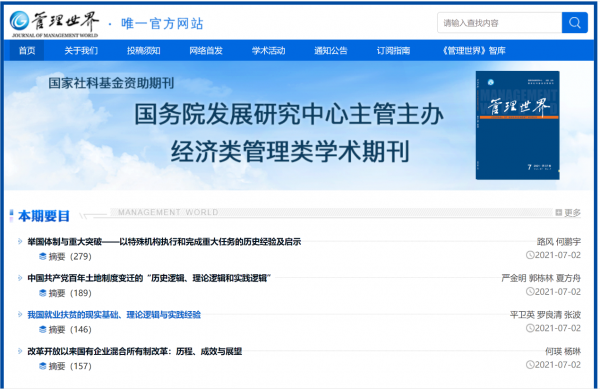Select 网络首发 menu item
The height and width of the screenshot is (389, 600).
[x=206, y=50]
